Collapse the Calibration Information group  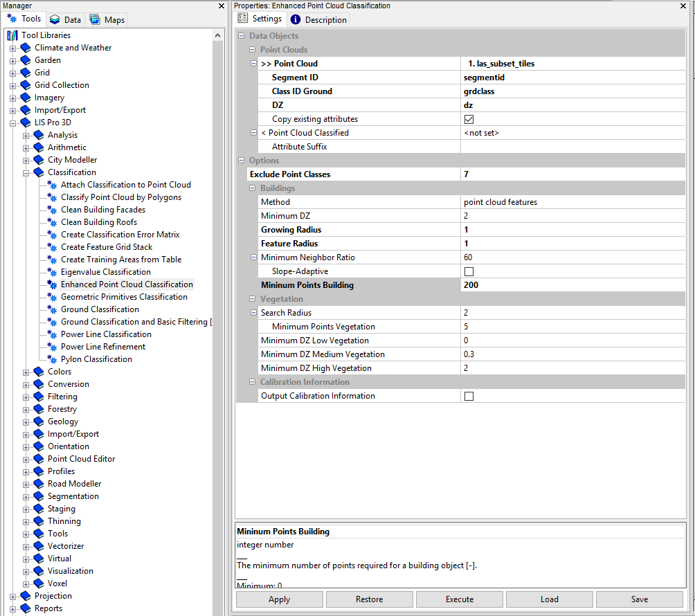[253, 382]
